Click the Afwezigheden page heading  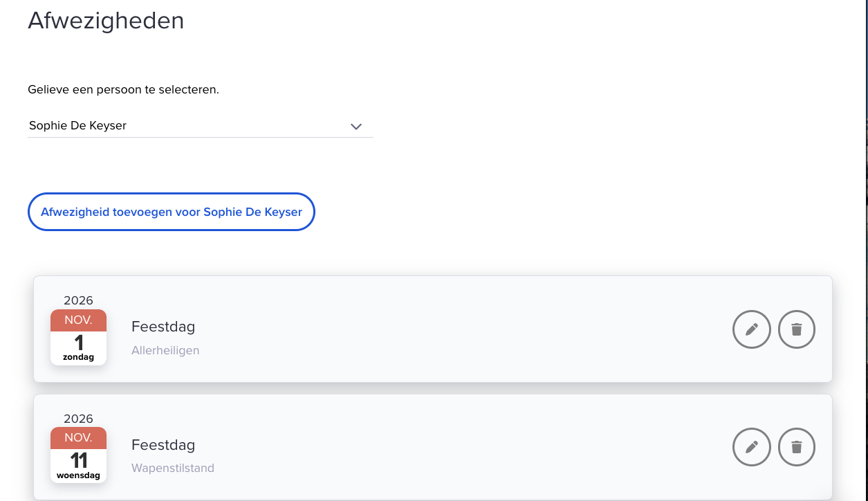(106, 21)
